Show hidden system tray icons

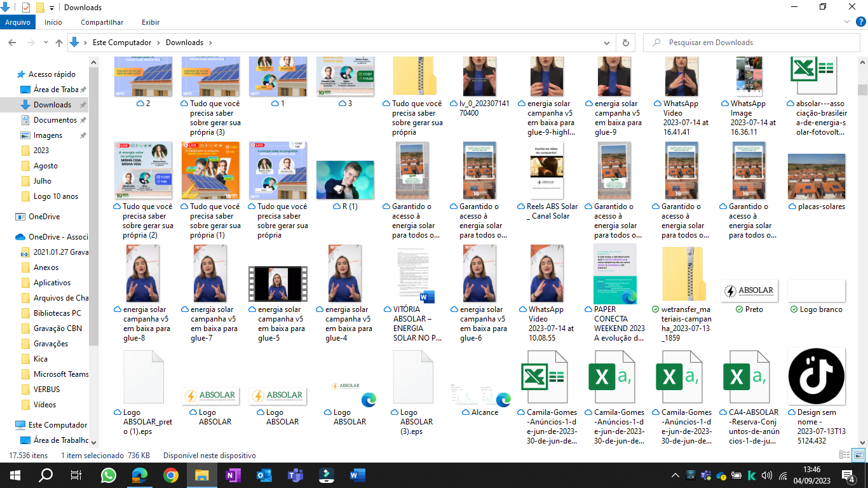(x=675, y=475)
